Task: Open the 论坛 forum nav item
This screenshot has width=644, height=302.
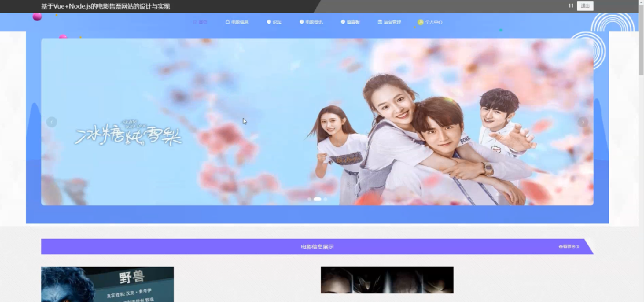Action: pyautogui.click(x=274, y=22)
